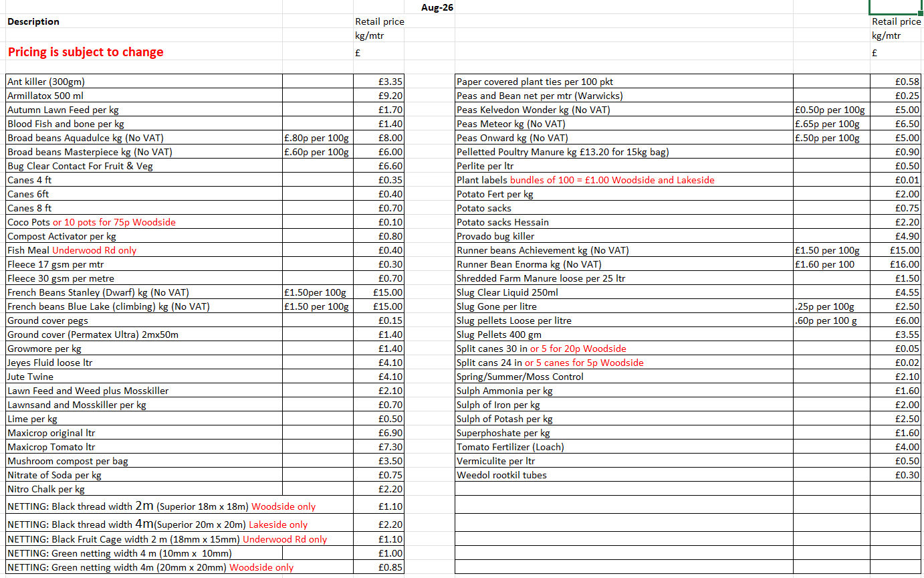Select the Description header cell
Image resolution: width=924 pixels, height=578 pixels.
[144, 21]
